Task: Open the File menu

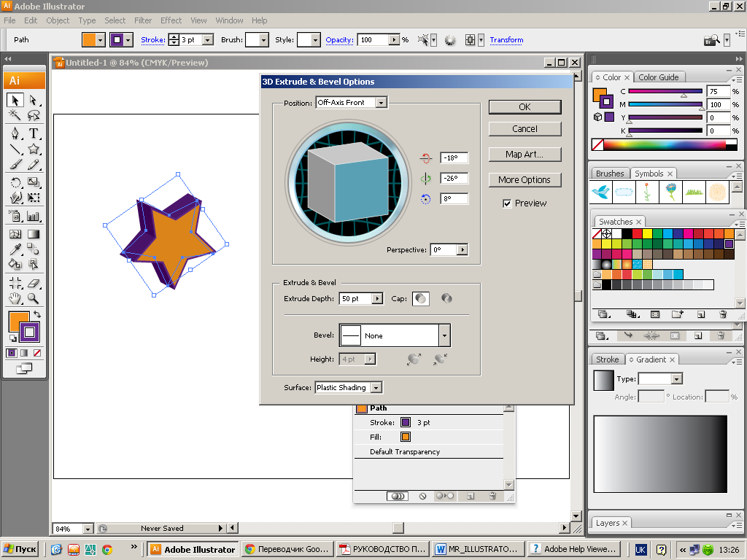Action: click(9, 20)
